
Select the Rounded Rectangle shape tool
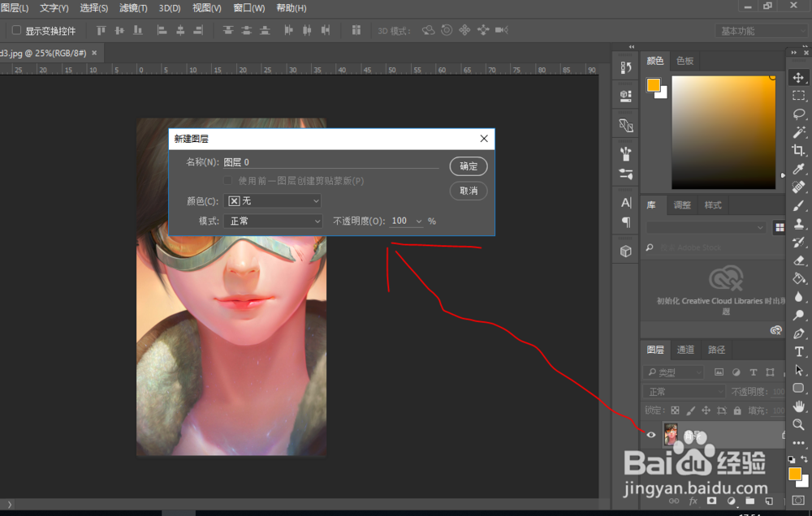point(798,388)
